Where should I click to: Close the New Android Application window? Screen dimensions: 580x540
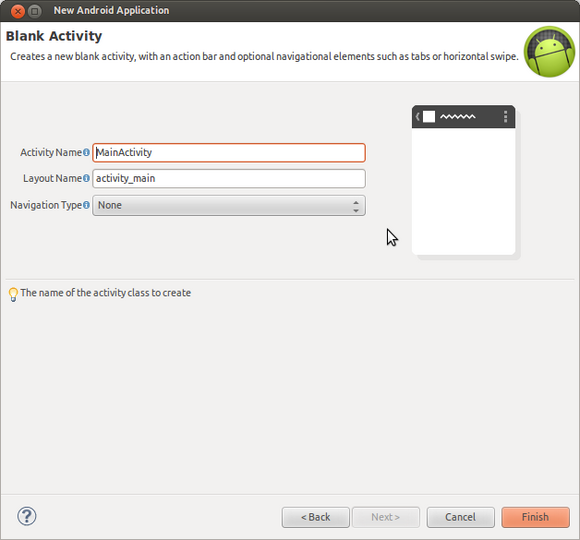tap(18, 11)
